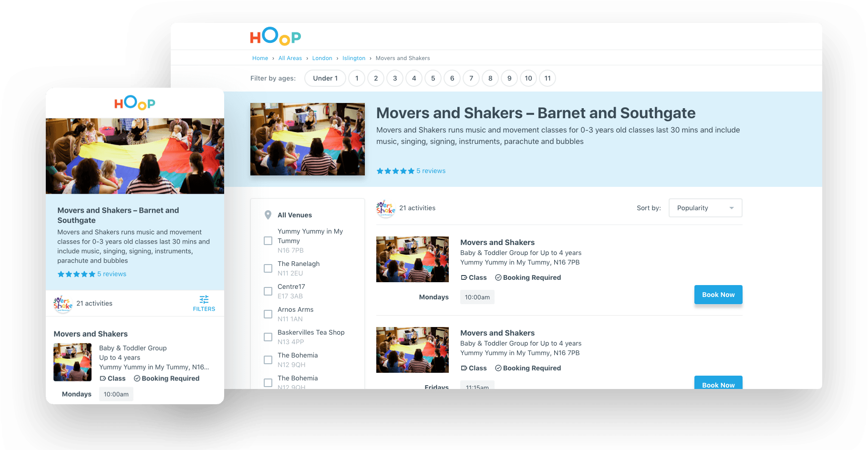The width and height of the screenshot is (868, 450).
Task: Click the All Venues heading
Action: 295,215
